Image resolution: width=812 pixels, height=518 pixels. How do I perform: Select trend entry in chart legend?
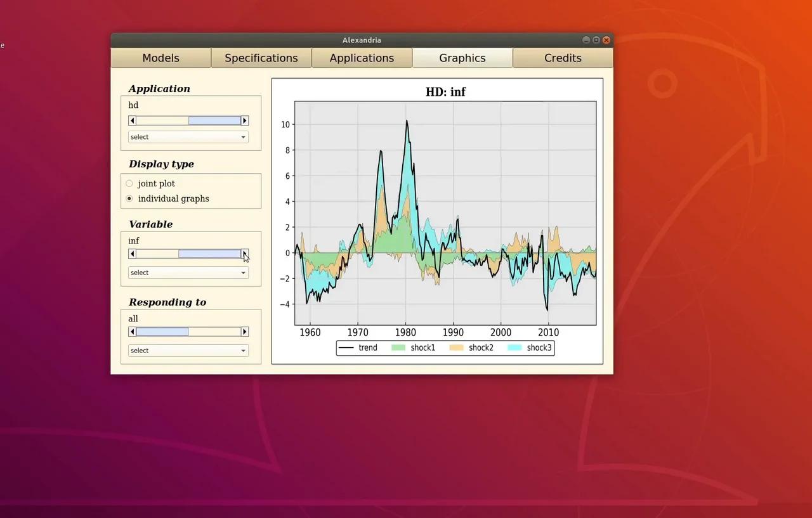[358, 347]
